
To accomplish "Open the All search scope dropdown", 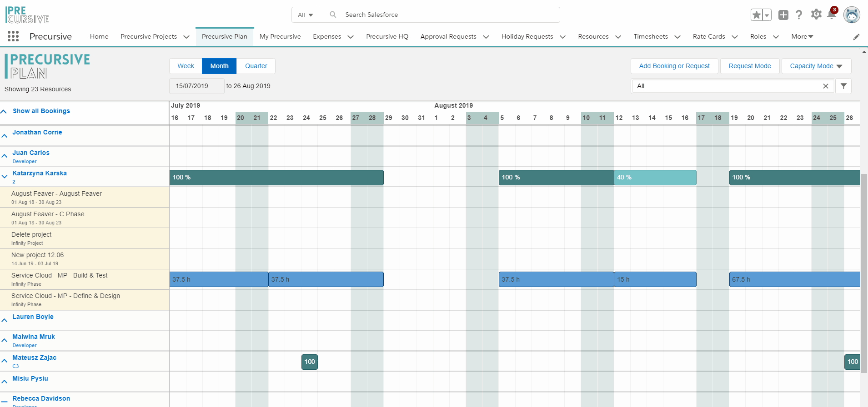I will pos(306,15).
